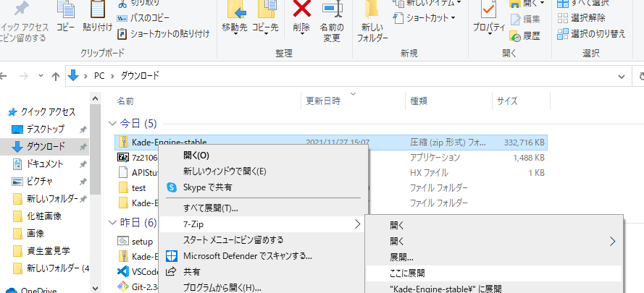The height and width of the screenshot is (293, 644).
Task: Select 化粧画像 folder in sidebar
Action: pos(44,216)
